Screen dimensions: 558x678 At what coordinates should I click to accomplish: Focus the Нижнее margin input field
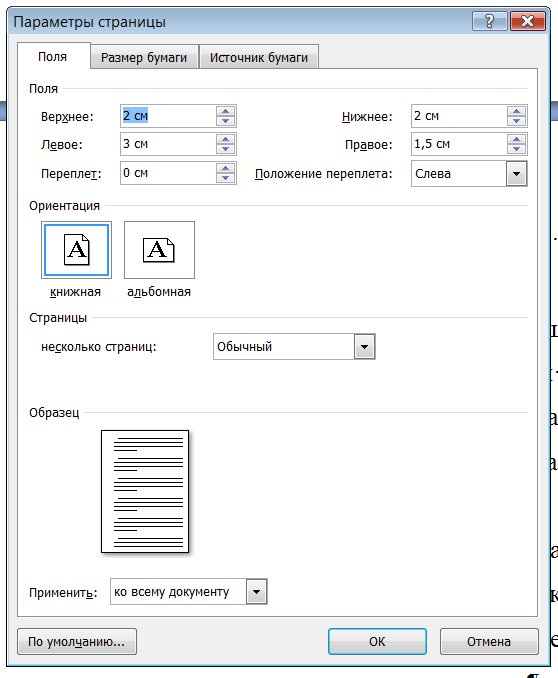459,116
